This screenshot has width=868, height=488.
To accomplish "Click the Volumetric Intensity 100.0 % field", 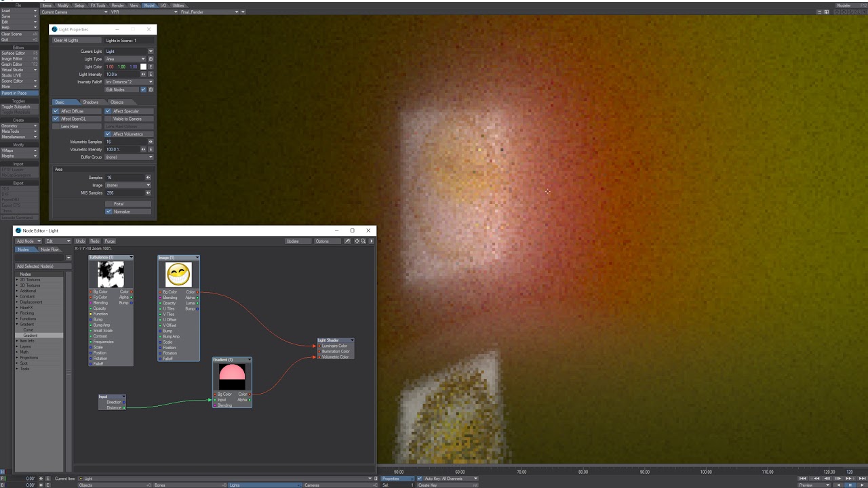I will point(121,149).
